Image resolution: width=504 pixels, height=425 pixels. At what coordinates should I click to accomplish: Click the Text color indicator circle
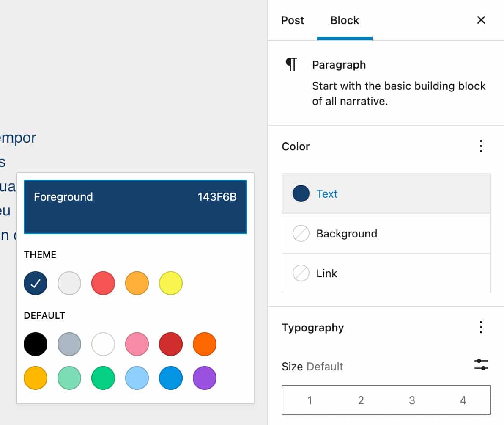click(x=300, y=194)
